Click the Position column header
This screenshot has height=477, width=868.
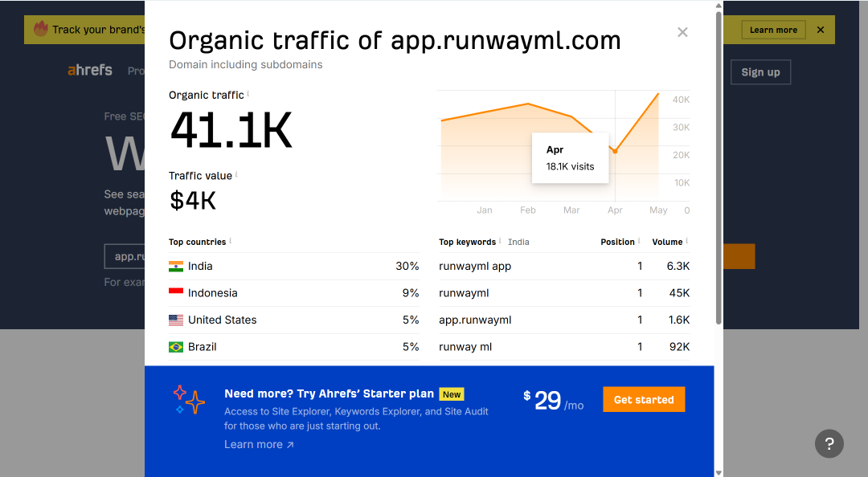point(617,242)
